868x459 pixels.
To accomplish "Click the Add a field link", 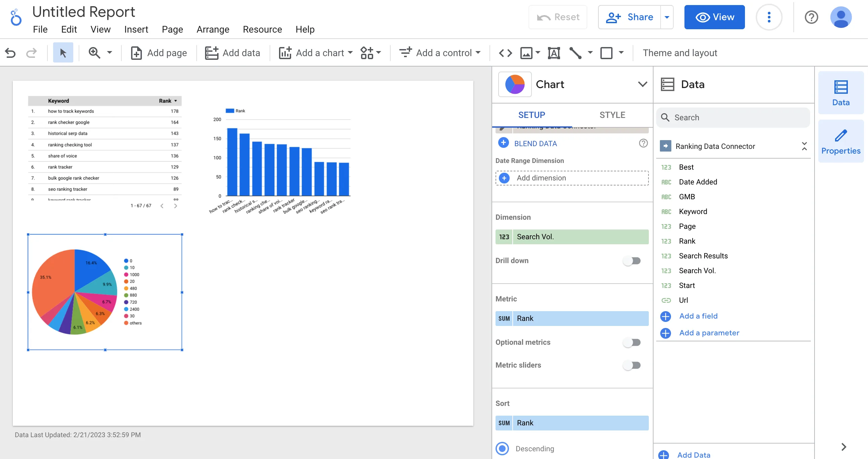I will tap(698, 316).
